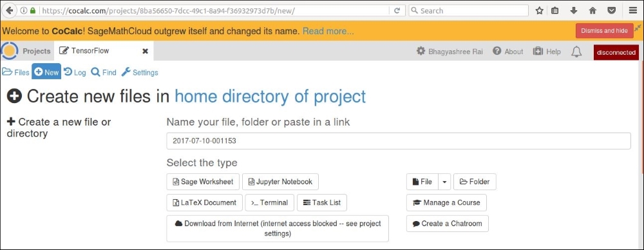Go to the browser home icon
The width and height of the screenshot is (644, 250).
click(x=592, y=11)
